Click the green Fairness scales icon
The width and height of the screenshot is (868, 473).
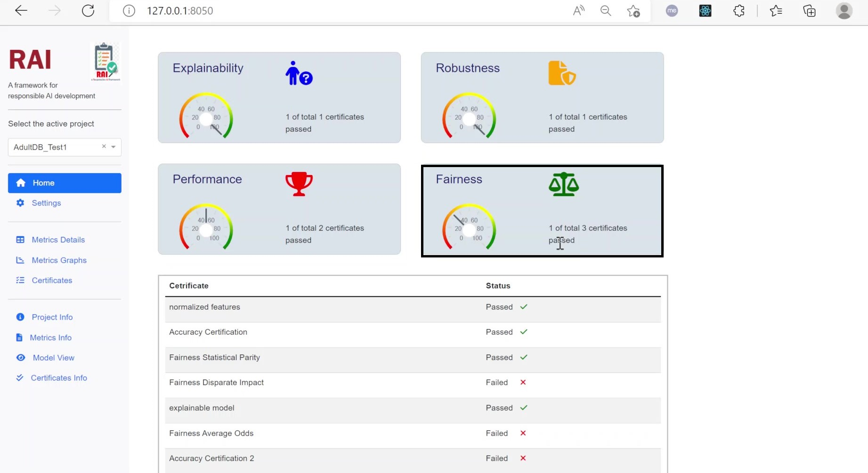(564, 184)
